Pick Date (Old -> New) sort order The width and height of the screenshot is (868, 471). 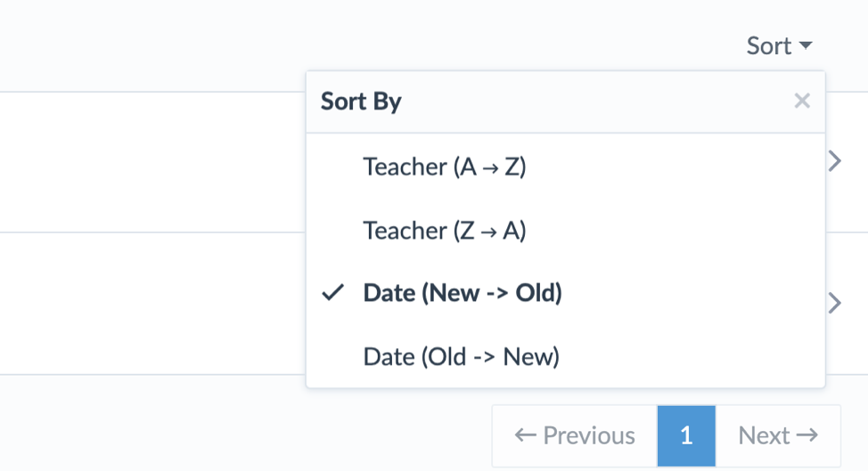[461, 357]
